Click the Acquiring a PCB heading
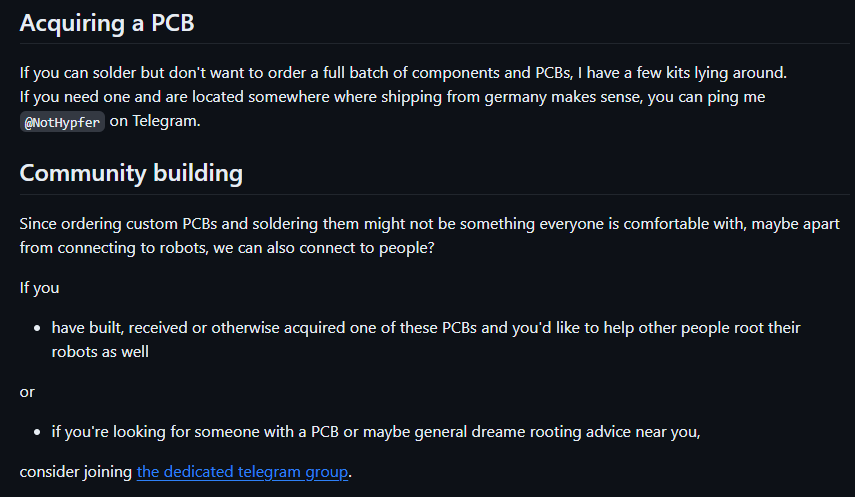The height and width of the screenshot is (497, 855). [107, 23]
